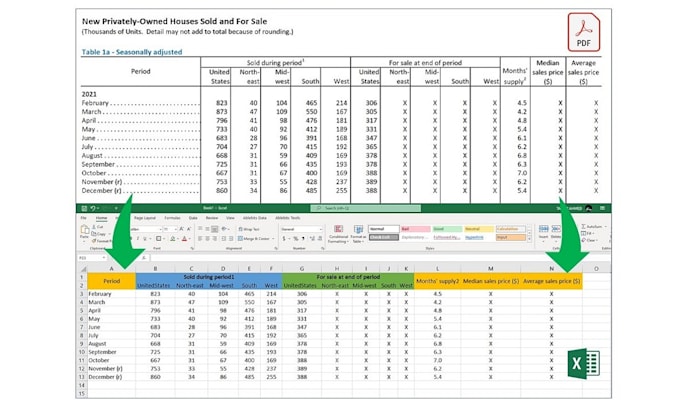Open the Merge & Center dropdown arrow
This screenshot has width=680, height=407.
coord(273,239)
